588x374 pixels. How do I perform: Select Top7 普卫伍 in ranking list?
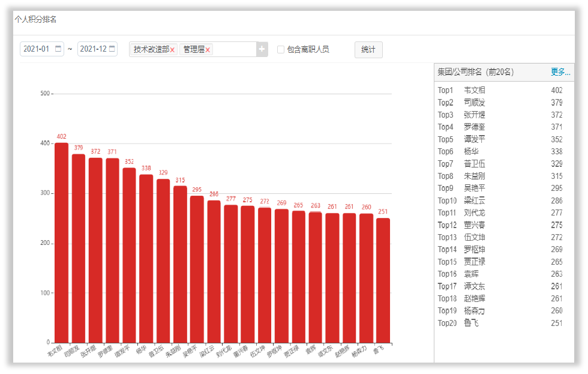click(x=500, y=164)
